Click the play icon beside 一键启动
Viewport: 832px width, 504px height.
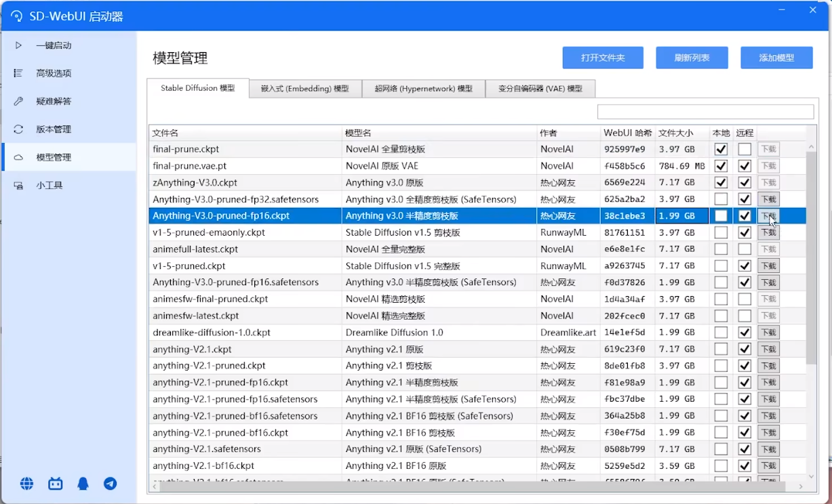point(18,45)
